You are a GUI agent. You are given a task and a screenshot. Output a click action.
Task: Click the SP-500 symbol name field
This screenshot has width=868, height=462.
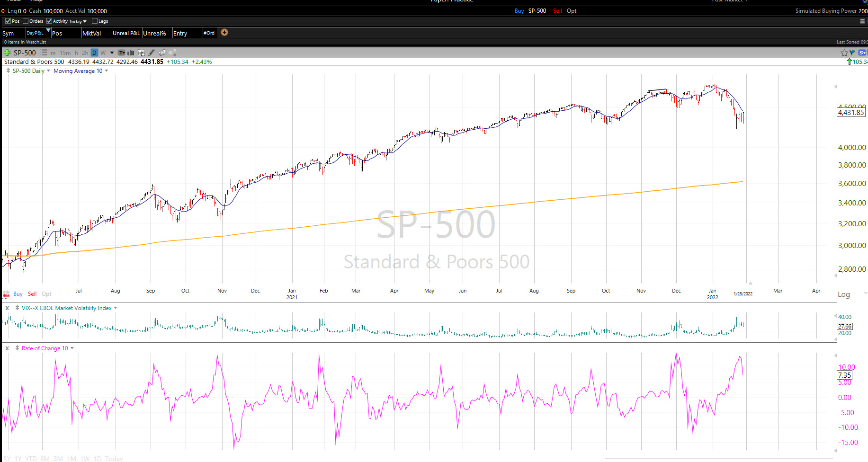[25, 53]
